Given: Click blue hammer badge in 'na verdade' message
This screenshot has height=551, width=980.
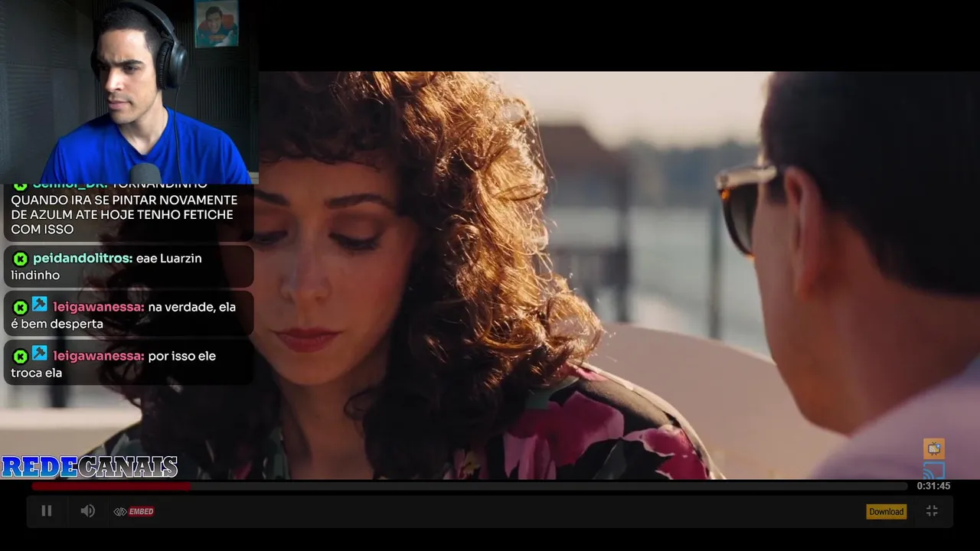Looking at the screenshot, I should tap(40, 305).
